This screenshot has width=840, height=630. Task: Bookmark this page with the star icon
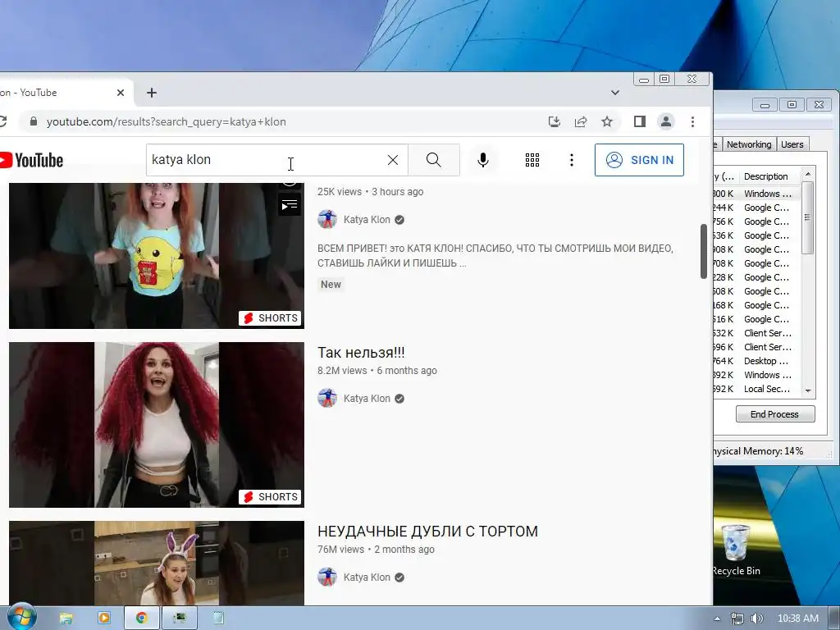(606, 121)
